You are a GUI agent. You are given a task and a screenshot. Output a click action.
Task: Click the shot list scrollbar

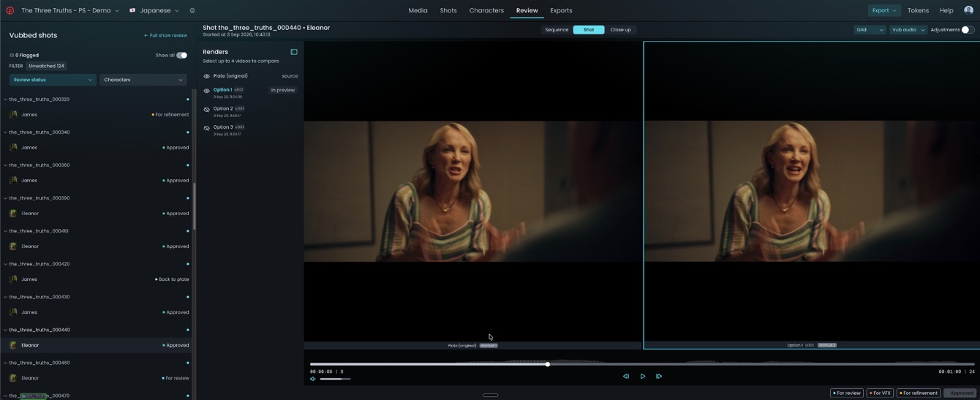pos(194,205)
